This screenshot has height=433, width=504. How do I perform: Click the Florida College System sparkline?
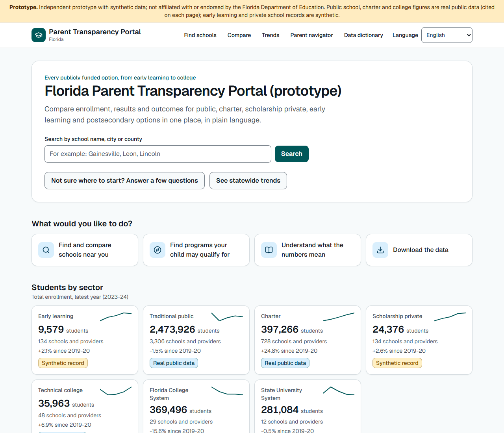(227, 391)
